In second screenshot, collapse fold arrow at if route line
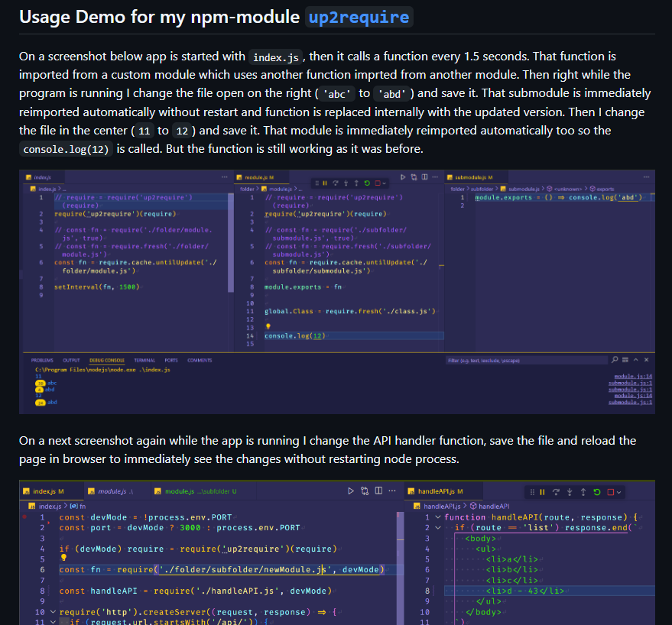This screenshot has height=625, width=672. [x=438, y=528]
